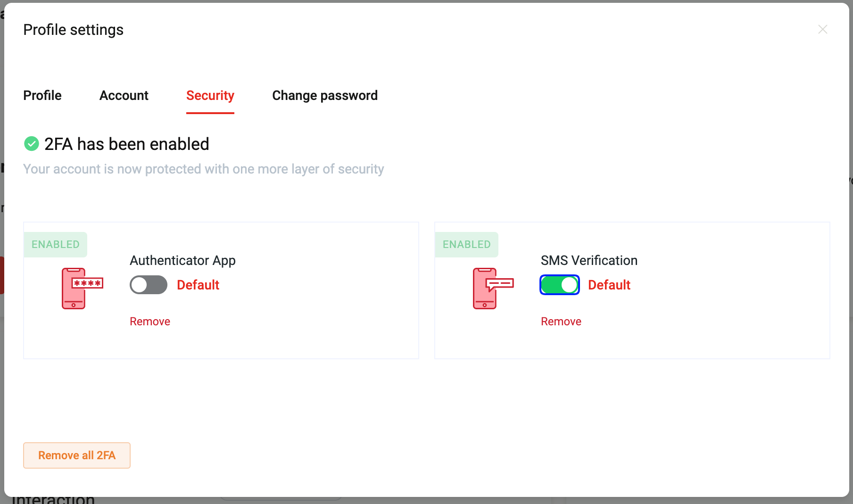
Task: Click the Default label beside SMS toggle
Action: 609,285
